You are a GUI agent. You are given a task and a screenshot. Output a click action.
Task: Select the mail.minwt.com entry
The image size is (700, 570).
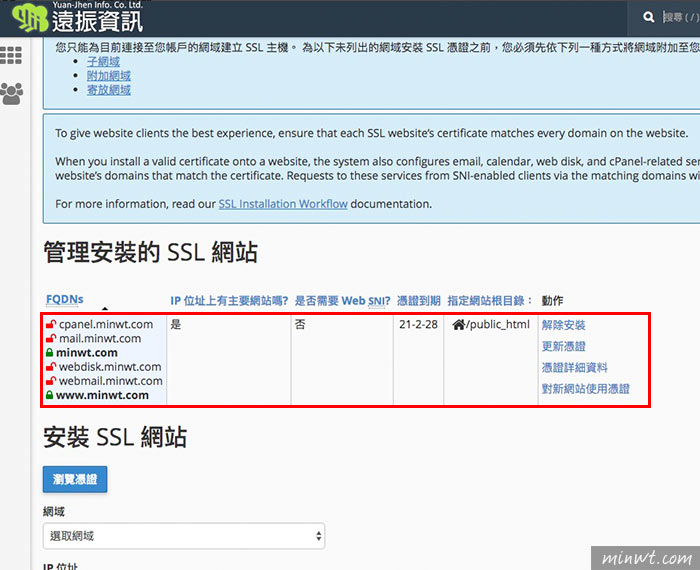click(x=100, y=339)
